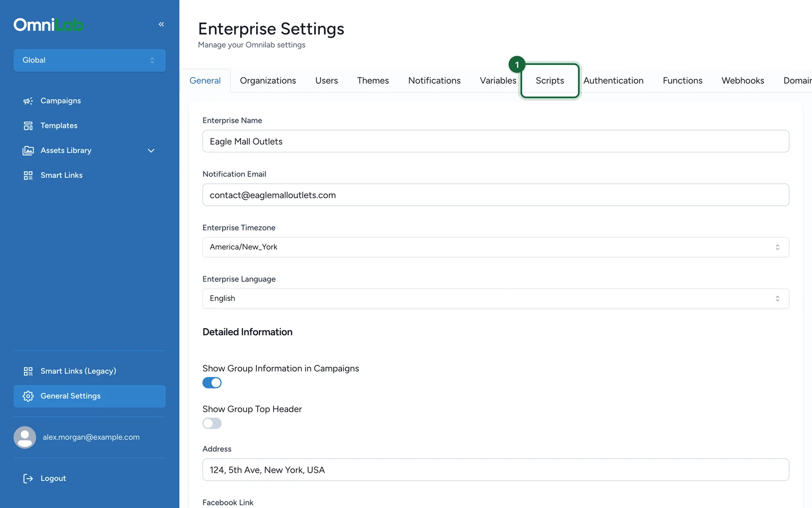The height and width of the screenshot is (508, 812).
Task: Disable Show Group Information in Campaigns
Action: coord(212,383)
